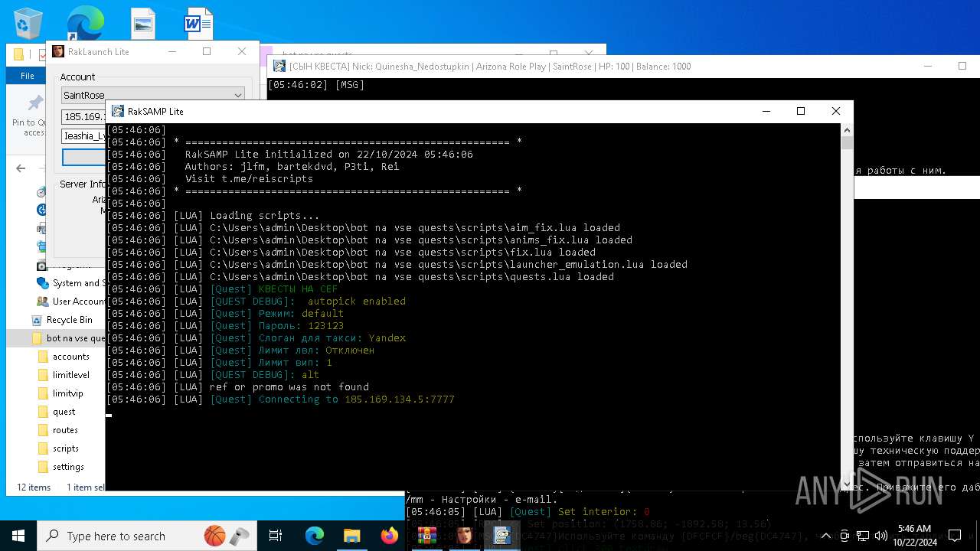Open the Word document desktop icon
Viewport: 980px width, 551px height.
click(x=198, y=24)
